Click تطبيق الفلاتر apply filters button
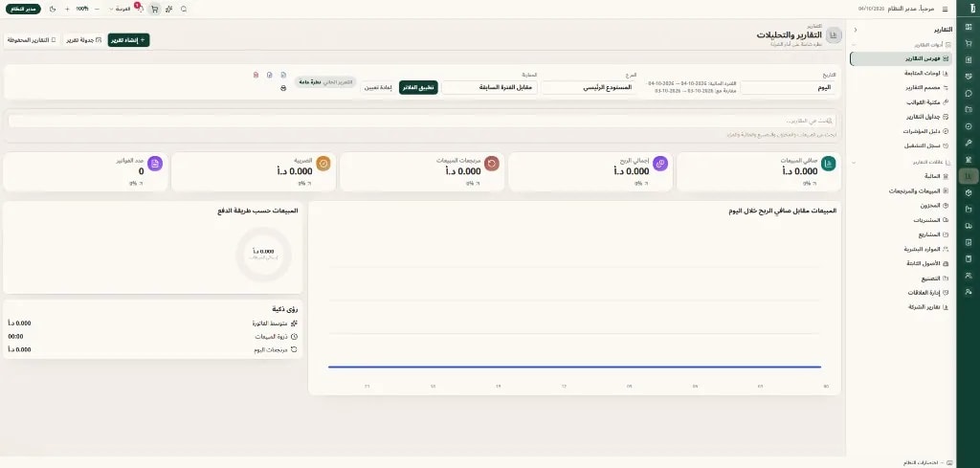This screenshot has height=468, width=980. [419, 87]
